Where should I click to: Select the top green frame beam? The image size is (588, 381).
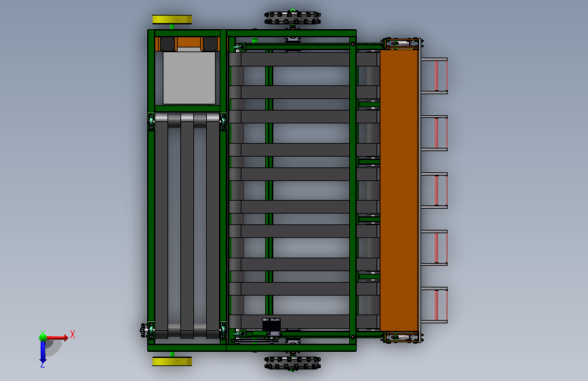click(252, 33)
